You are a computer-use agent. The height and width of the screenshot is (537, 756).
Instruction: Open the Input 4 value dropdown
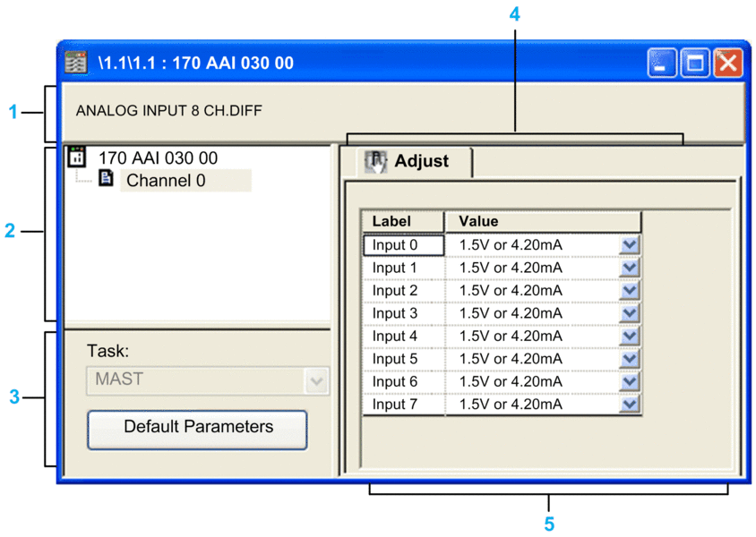(629, 336)
